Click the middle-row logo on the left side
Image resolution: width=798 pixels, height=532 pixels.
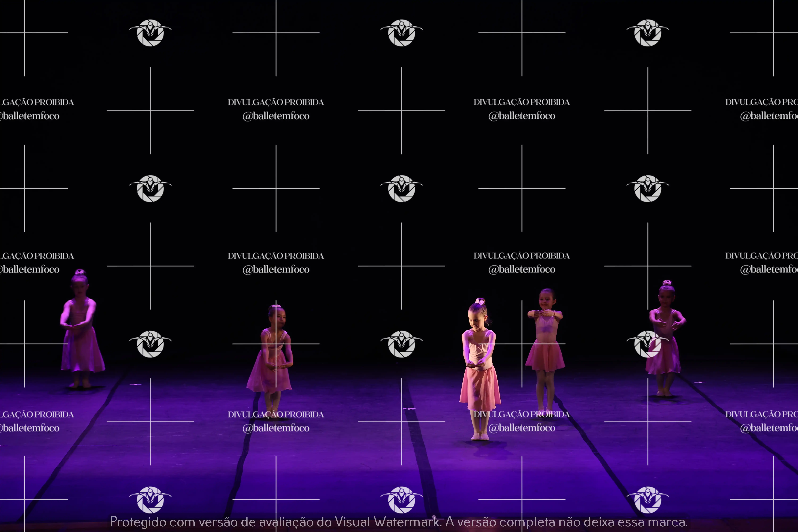[x=150, y=189]
